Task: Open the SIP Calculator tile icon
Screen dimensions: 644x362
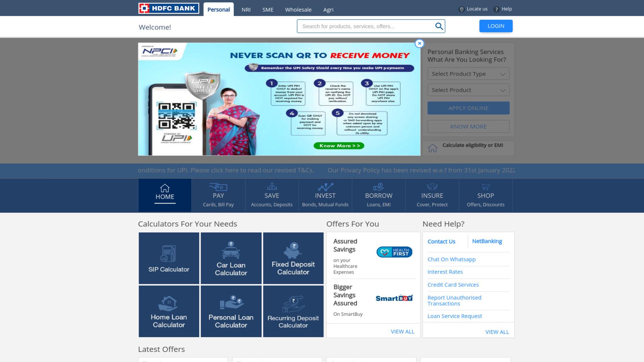Action: tap(168, 254)
